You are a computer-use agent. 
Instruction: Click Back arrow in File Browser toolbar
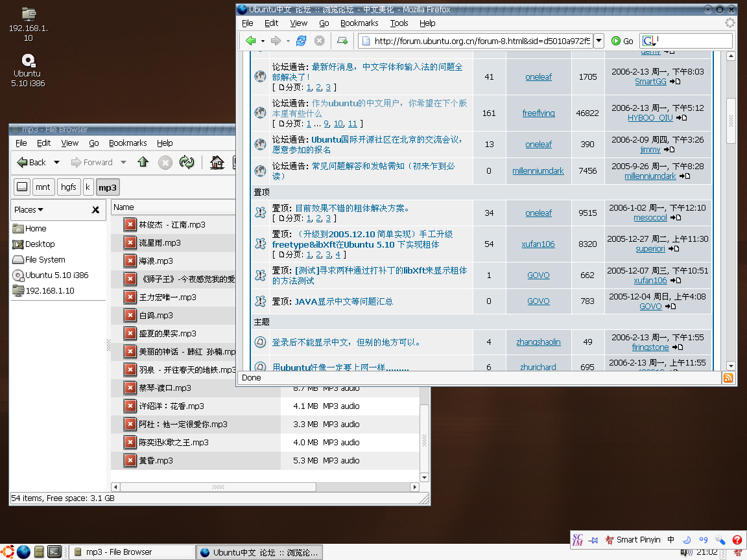pyautogui.click(x=31, y=163)
